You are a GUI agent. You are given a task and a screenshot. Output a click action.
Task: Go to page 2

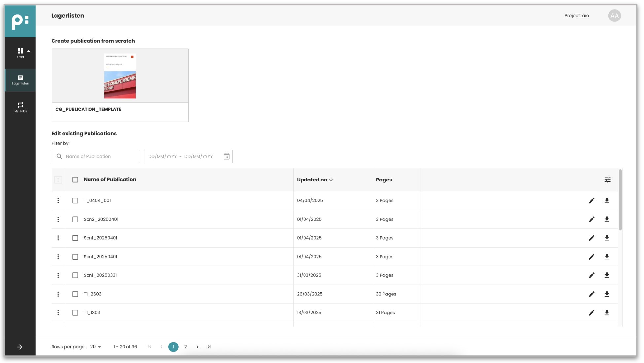pyautogui.click(x=185, y=347)
